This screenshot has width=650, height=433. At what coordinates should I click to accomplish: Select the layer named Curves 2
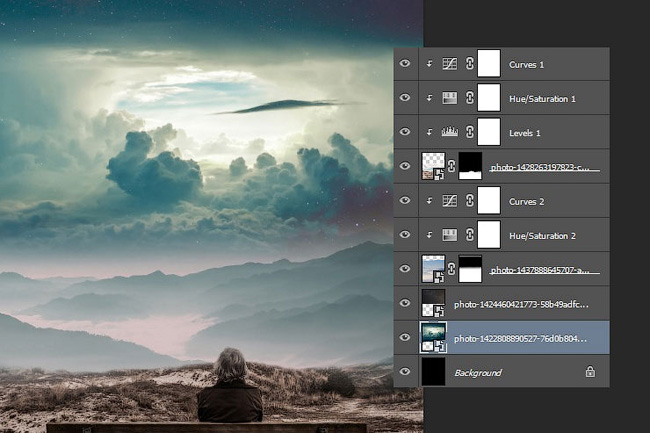(x=526, y=202)
